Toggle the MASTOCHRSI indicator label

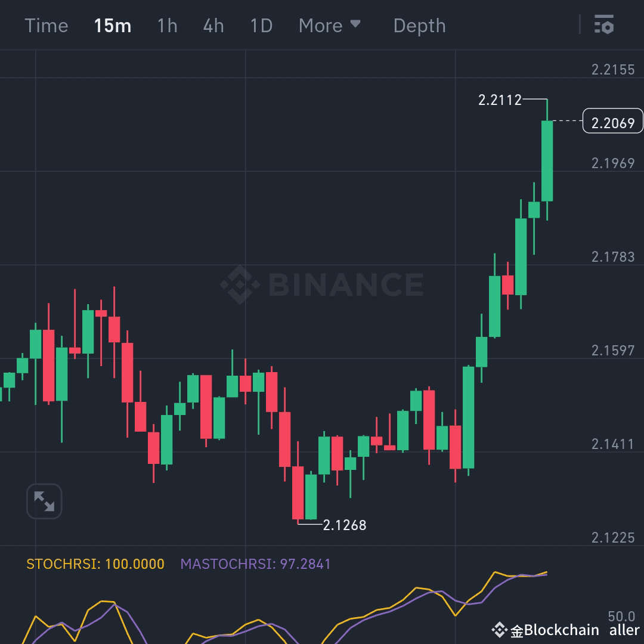(x=255, y=563)
